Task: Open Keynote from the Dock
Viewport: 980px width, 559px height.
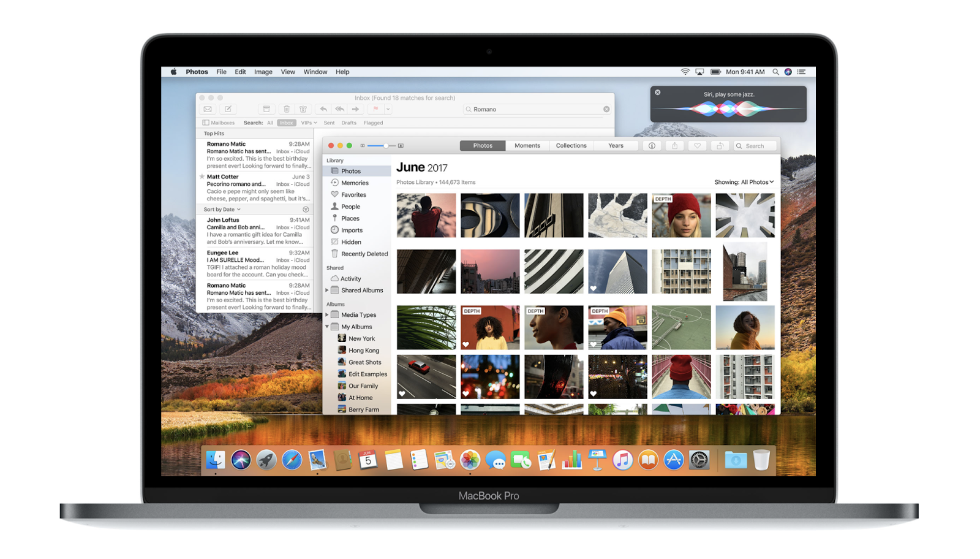Action: coord(597,460)
